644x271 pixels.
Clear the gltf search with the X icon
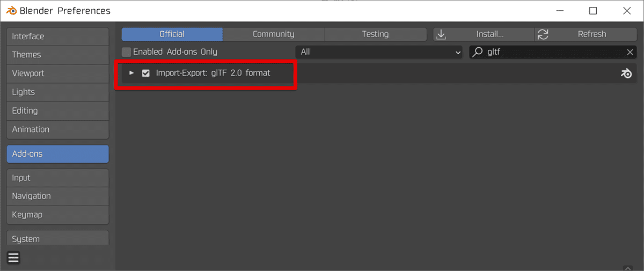(x=630, y=52)
